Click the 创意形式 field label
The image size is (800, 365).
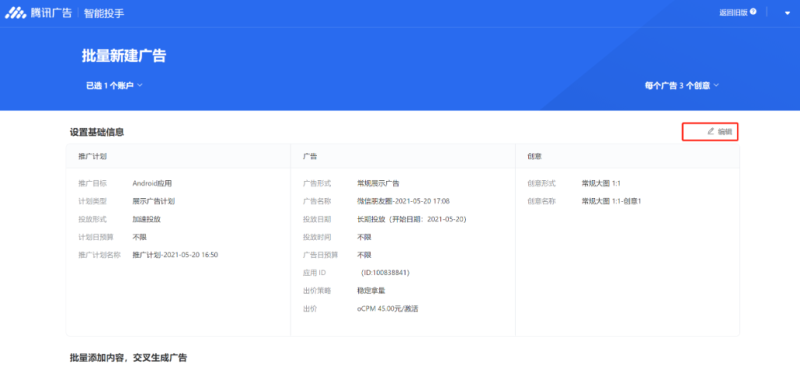(x=542, y=183)
